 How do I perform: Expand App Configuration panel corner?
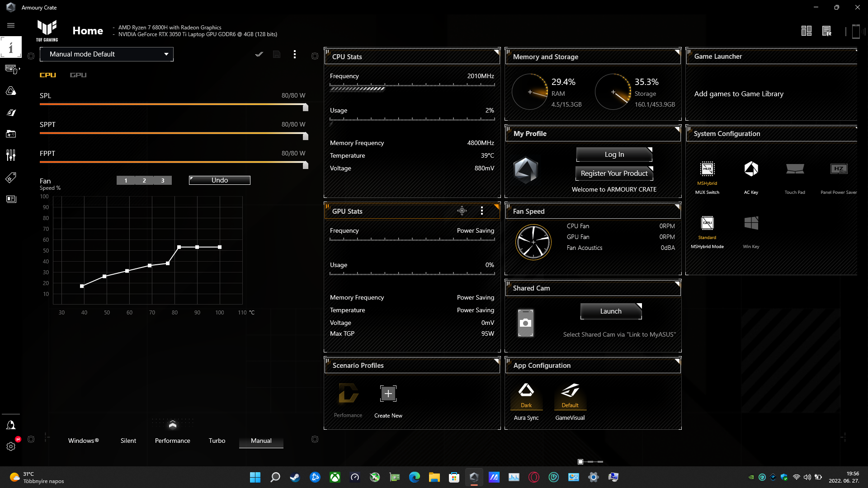click(677, 361)
